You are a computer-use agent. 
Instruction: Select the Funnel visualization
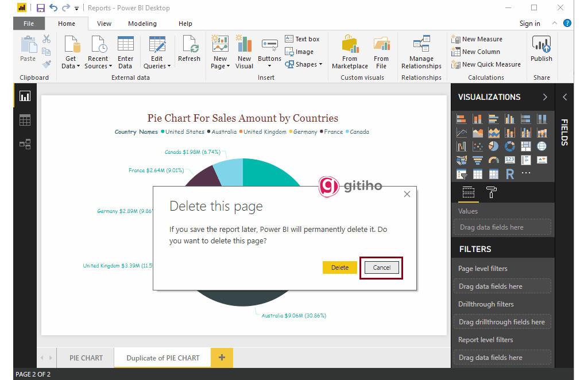click(477, 160)
